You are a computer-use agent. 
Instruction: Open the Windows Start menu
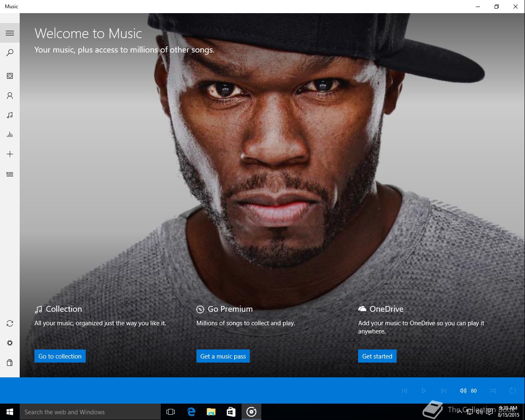pos(10,412)
